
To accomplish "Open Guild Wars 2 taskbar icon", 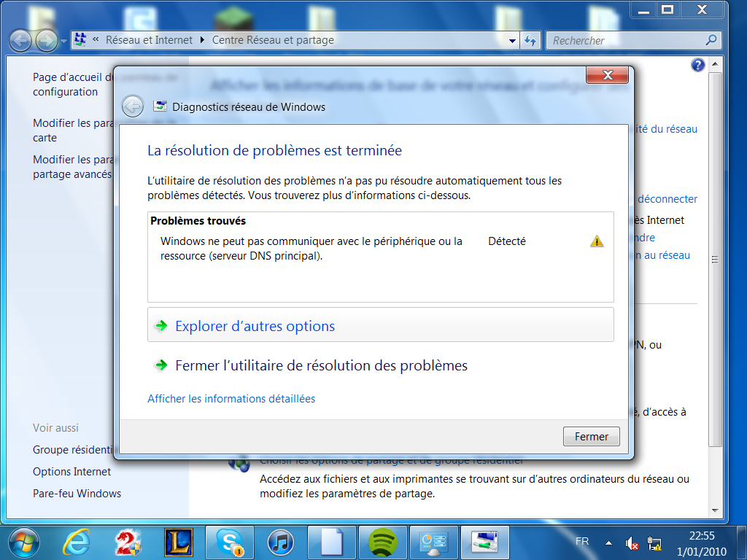I will pos(128,542).
